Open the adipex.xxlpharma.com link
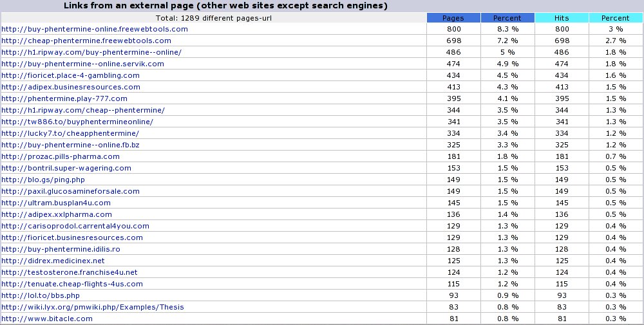 (57, 214)
